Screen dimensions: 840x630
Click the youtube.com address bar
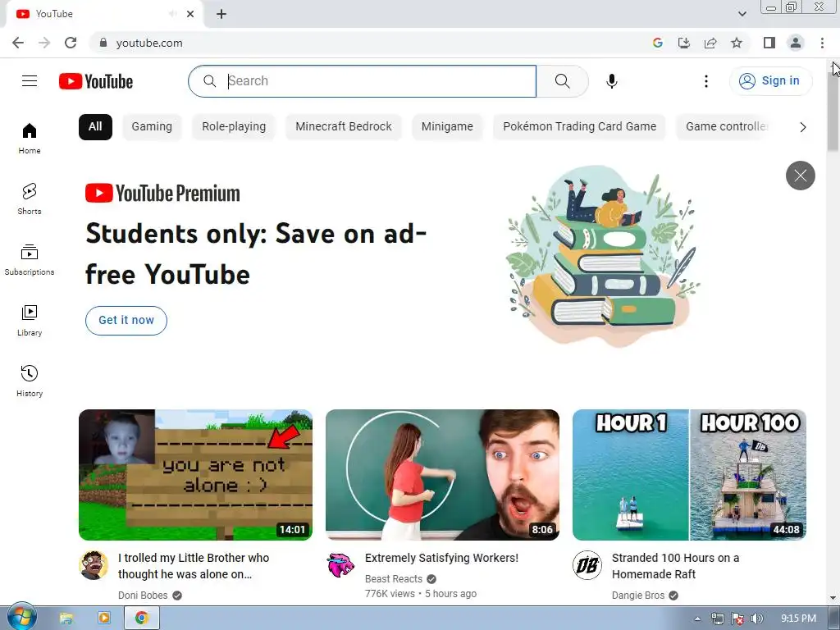pyautogui.click(x=370, y=43)
